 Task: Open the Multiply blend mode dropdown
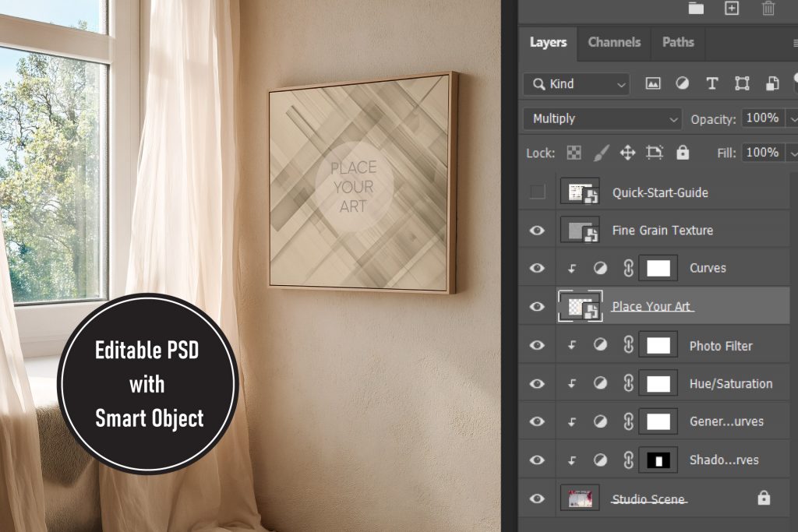click(602, 119)
